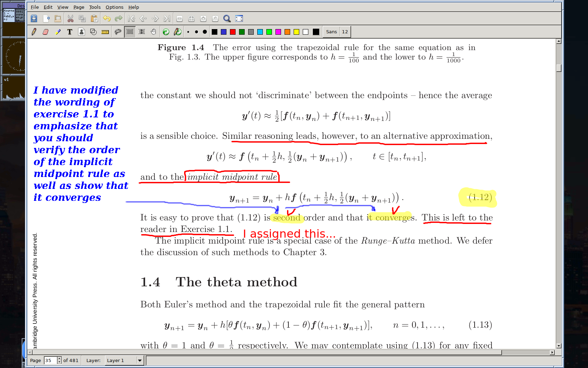Select the Eraser tool
Screen dimensions: 588x368
click(45, 32)
